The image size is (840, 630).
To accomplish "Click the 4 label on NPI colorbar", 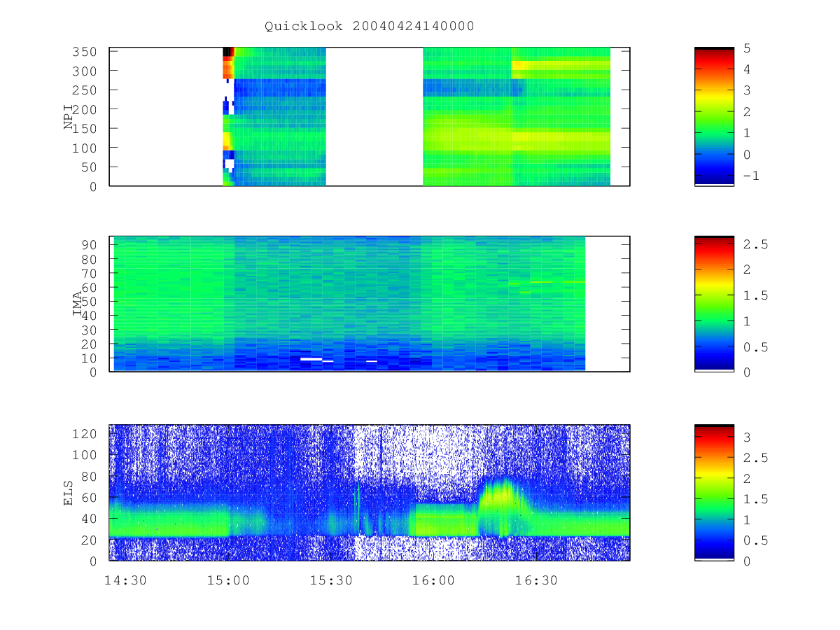I will [x=747, y=69].
